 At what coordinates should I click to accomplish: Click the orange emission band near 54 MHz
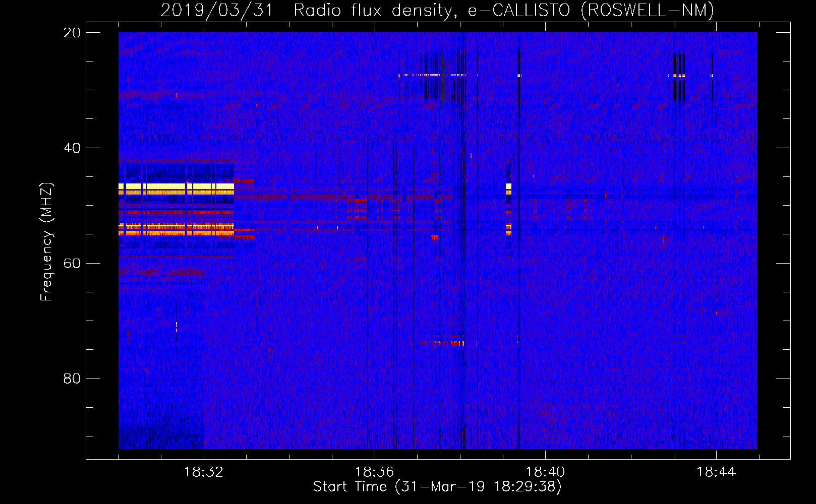point(177,230)
